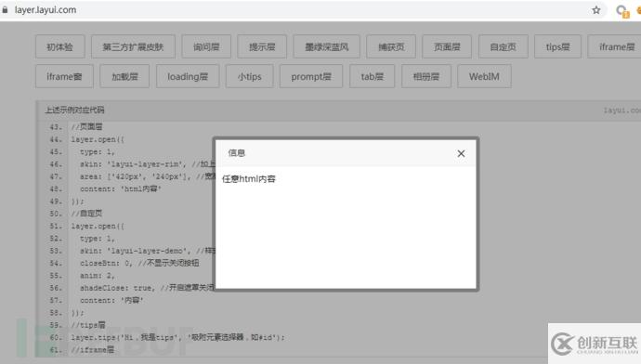The height and width of the screenshot is (364, 641).
Task: Click code line 43 //页面层 comment
Action: pyautogui.click(x=86, y=127)
